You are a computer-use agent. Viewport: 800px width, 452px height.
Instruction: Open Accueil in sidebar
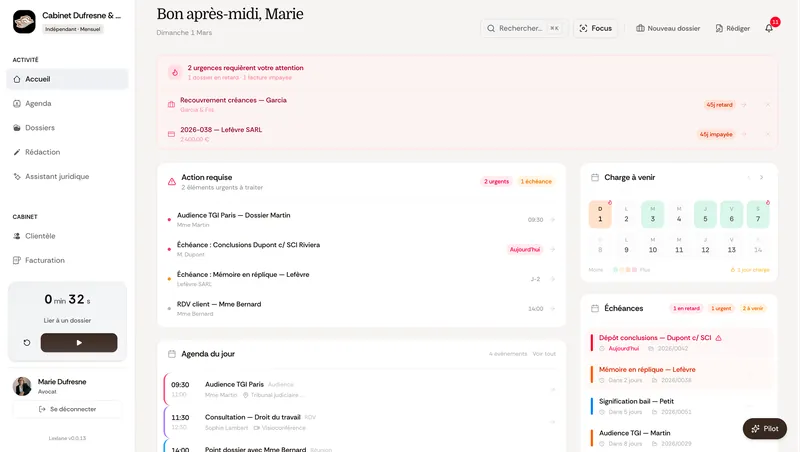point(67,79)
